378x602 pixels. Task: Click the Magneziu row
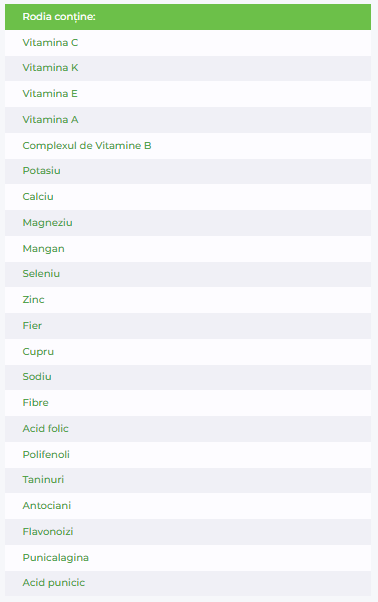pyautogui.click(x=188, y=223)
